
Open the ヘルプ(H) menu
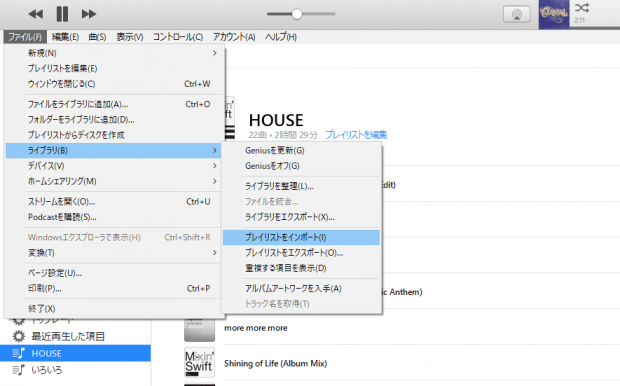point(281,37)
